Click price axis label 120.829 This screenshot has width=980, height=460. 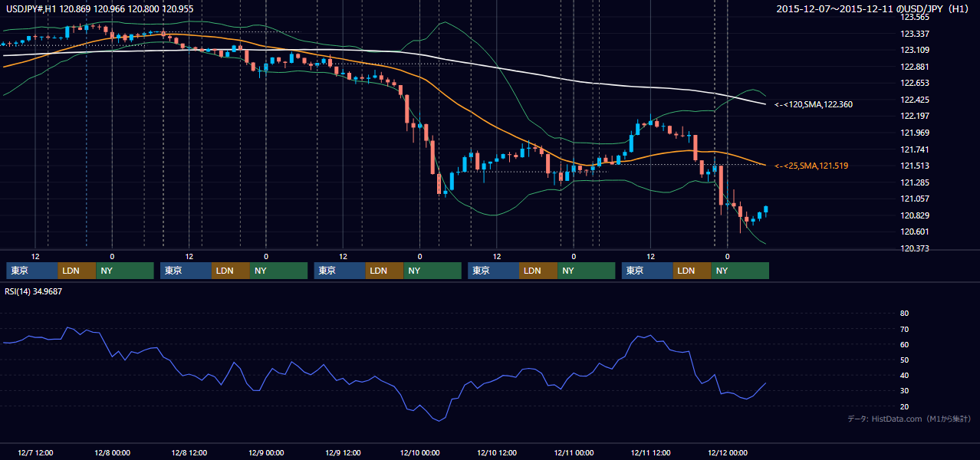click(915, 215)
